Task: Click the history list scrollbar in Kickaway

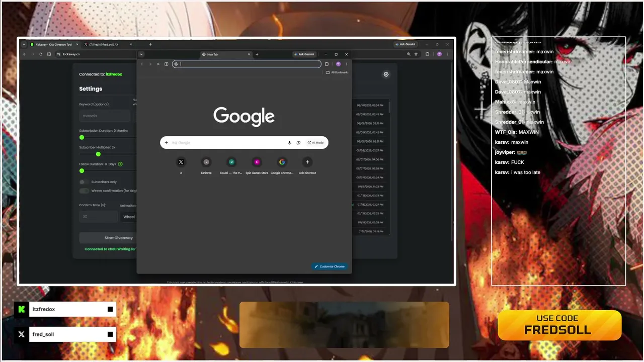Action: pyautogui.click(x=389, y=107)
